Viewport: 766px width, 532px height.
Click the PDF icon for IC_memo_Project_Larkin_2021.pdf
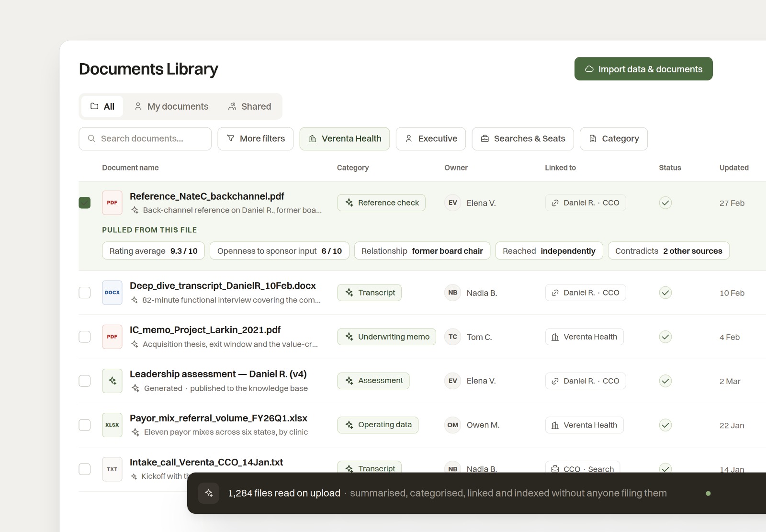(112, 337)
